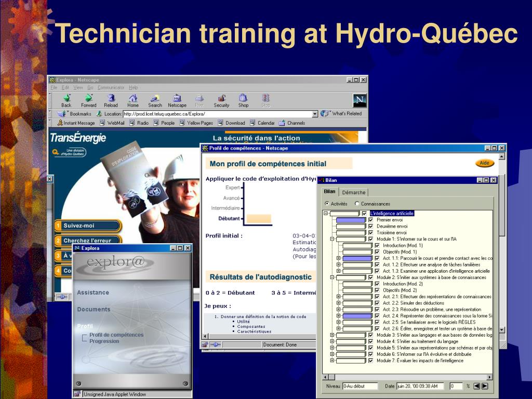
Task: Open Assistance in Explora window
Action: pyautogui.click(x=93, y=292)
